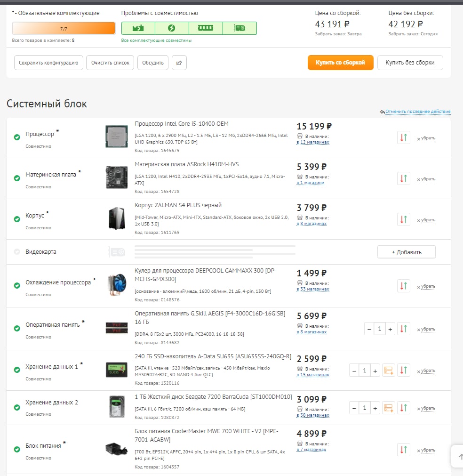Screen dimensions: 463x476
Task: Increase G.Skill memory quantity
Action: 390,329
